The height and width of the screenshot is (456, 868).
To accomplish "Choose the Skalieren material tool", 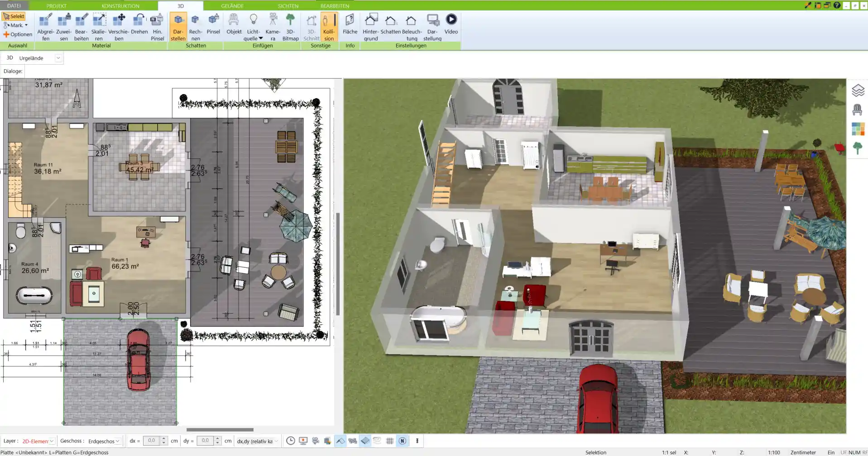I will click(x=99, y=27).
